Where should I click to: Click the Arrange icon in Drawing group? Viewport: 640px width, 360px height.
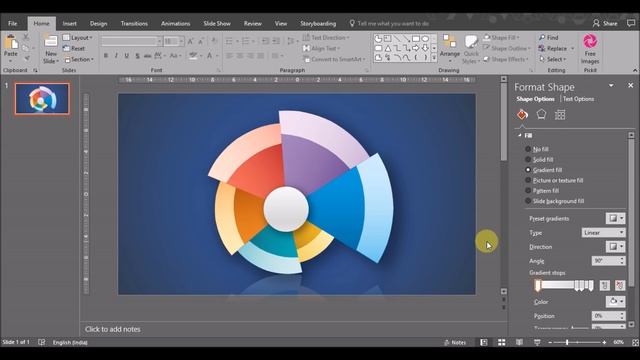click(x=450, y=42)
